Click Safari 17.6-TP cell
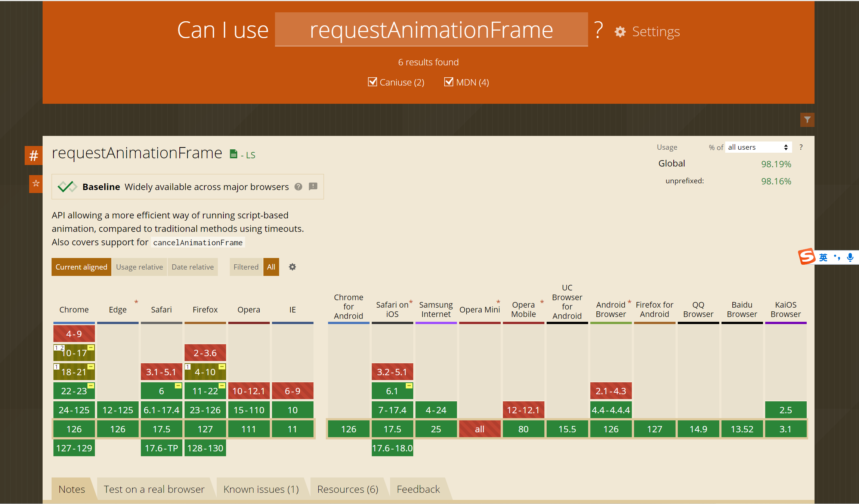This screenshot has height=504, width=859. (x=161, y=448)
